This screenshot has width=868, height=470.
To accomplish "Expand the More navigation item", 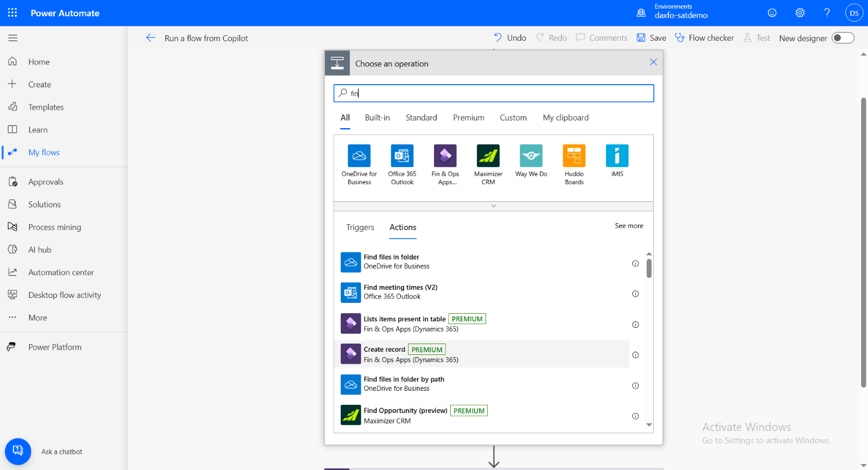I will 37,317.
